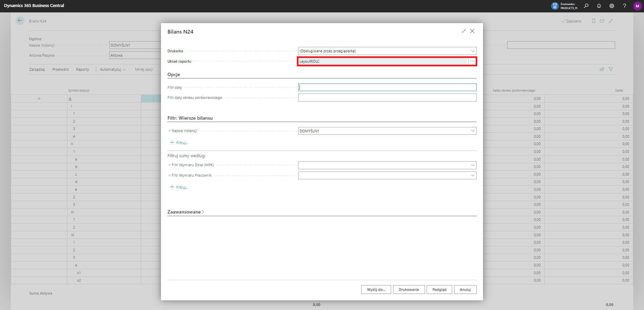The width and height of the screenshot is (644, 310).
Task: Open the user account avatar
Action: tap(637, 6)
